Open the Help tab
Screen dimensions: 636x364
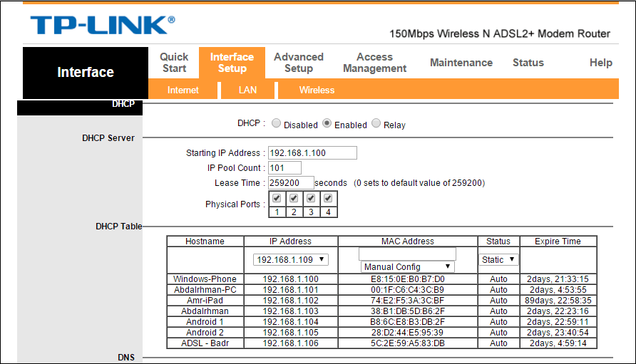601,63
